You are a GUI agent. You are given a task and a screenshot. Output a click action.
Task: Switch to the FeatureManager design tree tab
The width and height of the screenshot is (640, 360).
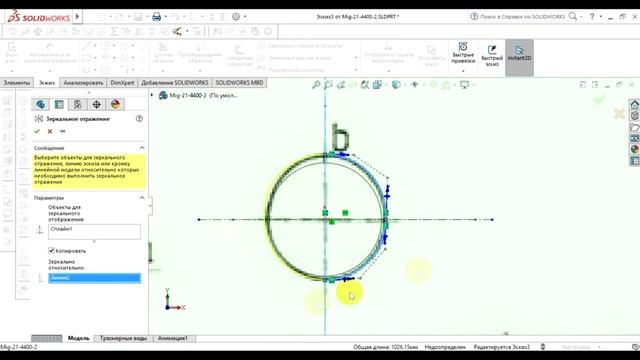pos(40,104)
